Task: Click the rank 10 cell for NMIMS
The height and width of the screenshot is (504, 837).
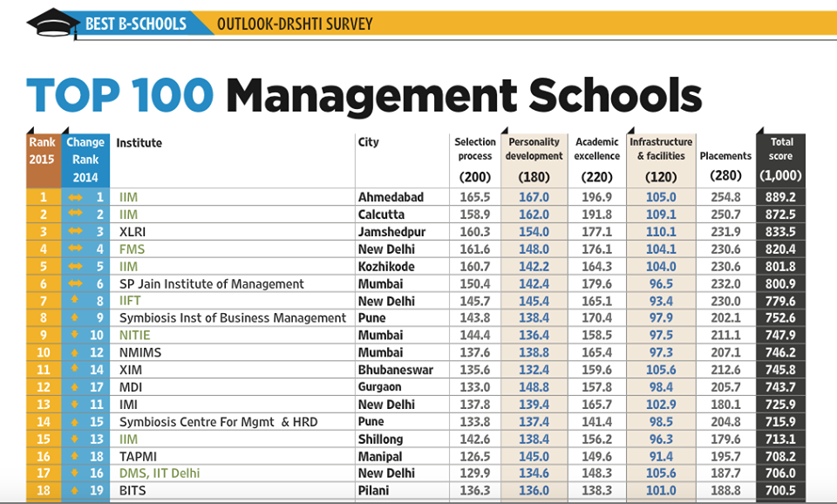Action: tap(44, 353)
